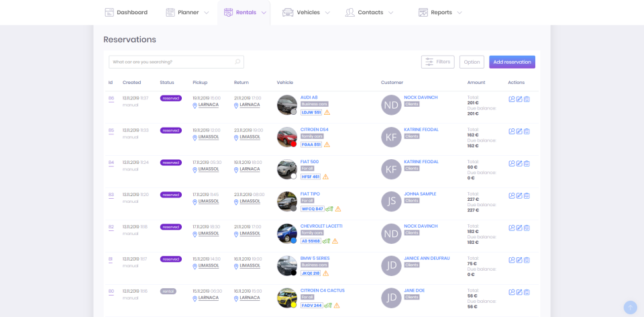Click plate number HFSF 461
Screen dimensions: 644x317
(x=311, y=177)
